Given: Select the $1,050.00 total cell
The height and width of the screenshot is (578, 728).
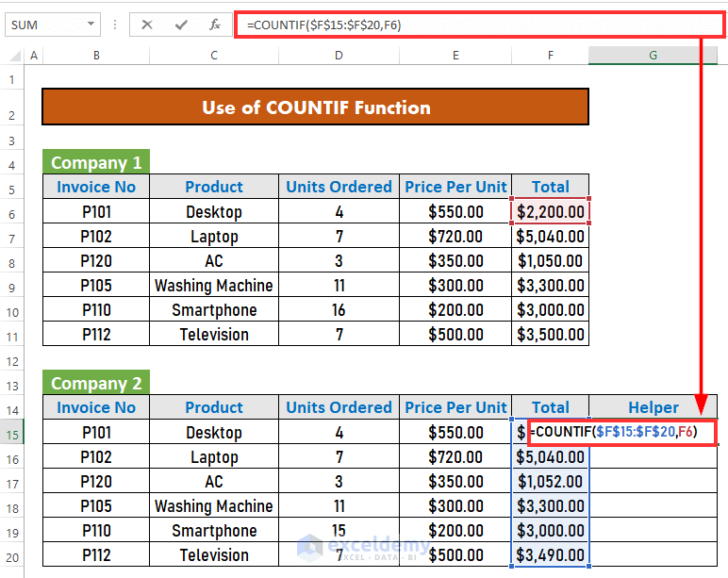Looking at the screenshot, I should coord(550,261).
